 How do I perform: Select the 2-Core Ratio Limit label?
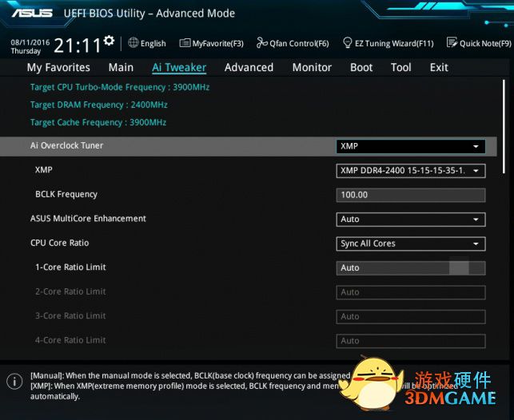pos(70,291)
